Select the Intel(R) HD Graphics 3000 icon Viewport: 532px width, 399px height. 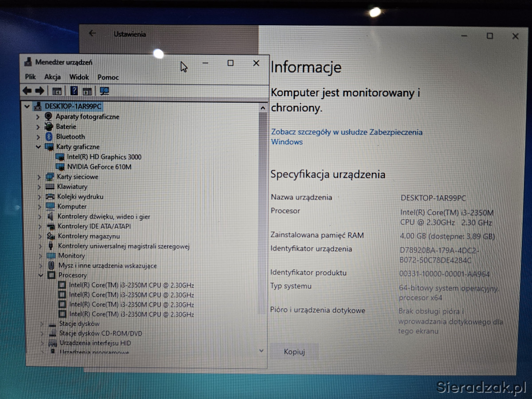60,157
